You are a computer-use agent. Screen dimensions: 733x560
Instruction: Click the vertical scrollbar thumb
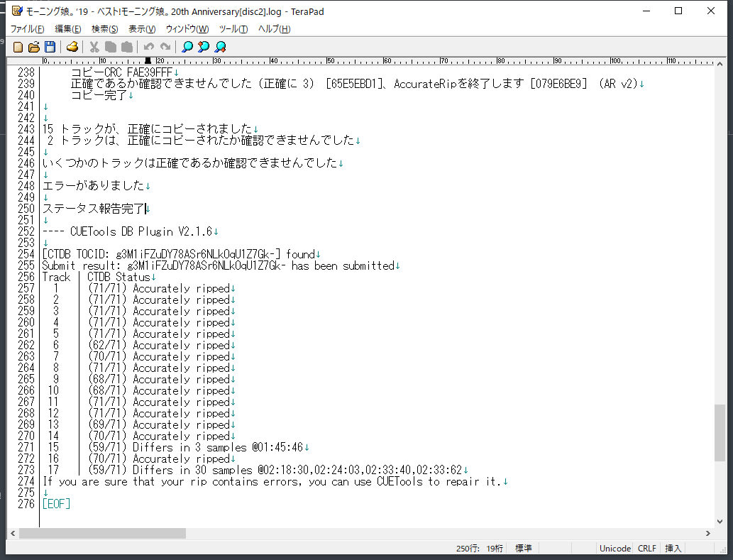720,433
